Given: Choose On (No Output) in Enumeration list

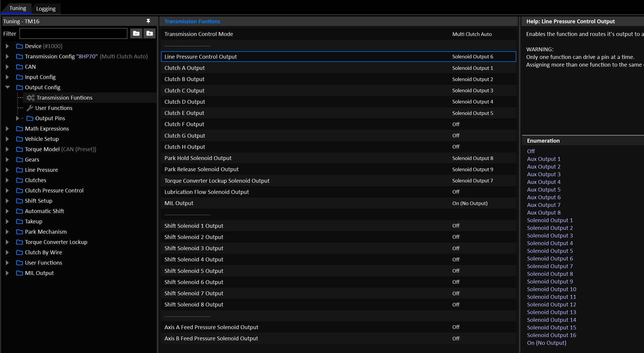Looking at the screenshot, I should click(547, 343).
